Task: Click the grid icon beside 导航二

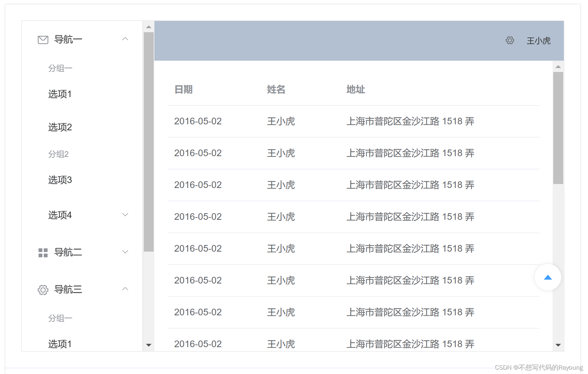Action: (43, 253)
